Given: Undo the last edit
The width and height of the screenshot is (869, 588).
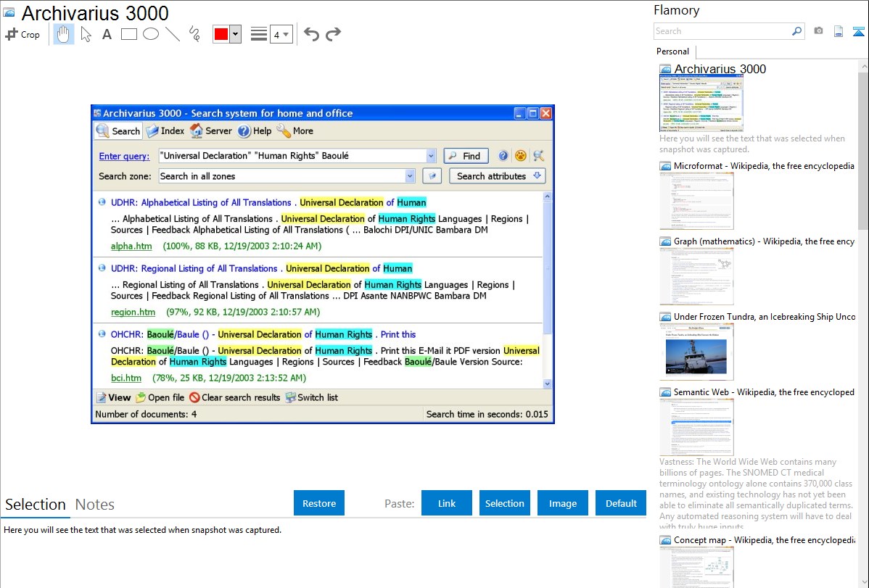Looking at the screenshot, I should coord(311,34).
